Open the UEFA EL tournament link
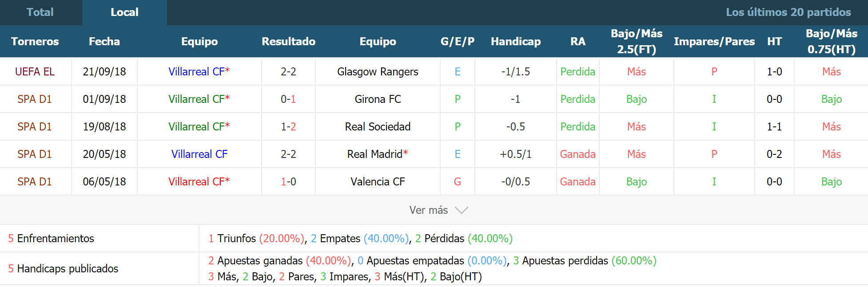 35,72
